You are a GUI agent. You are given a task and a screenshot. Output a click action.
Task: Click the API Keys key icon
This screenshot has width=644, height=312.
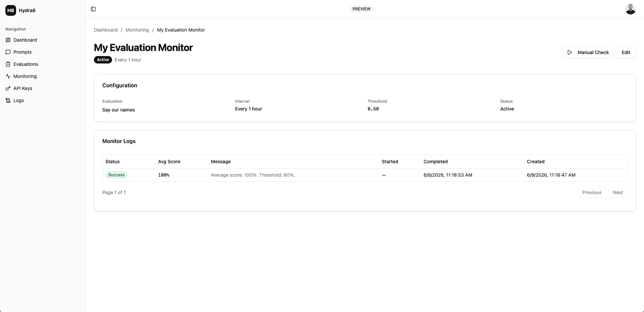[8, 88]
